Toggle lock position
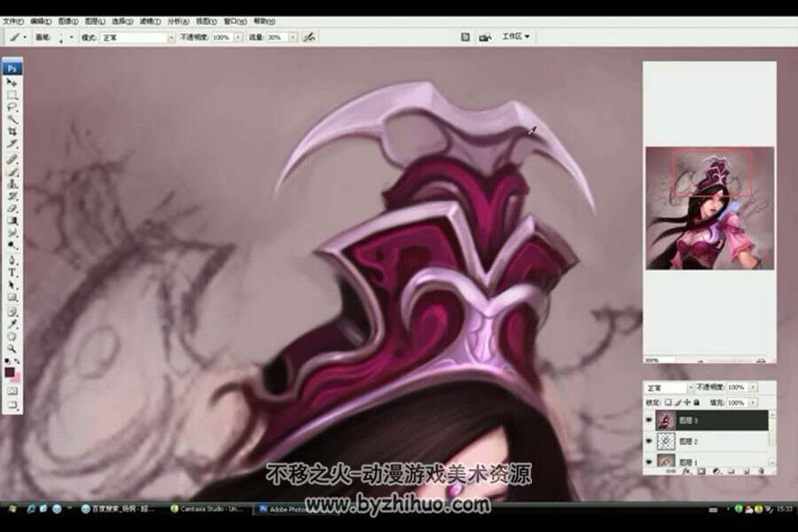This screenshot has height=532, width=798. tap(687, 403)
